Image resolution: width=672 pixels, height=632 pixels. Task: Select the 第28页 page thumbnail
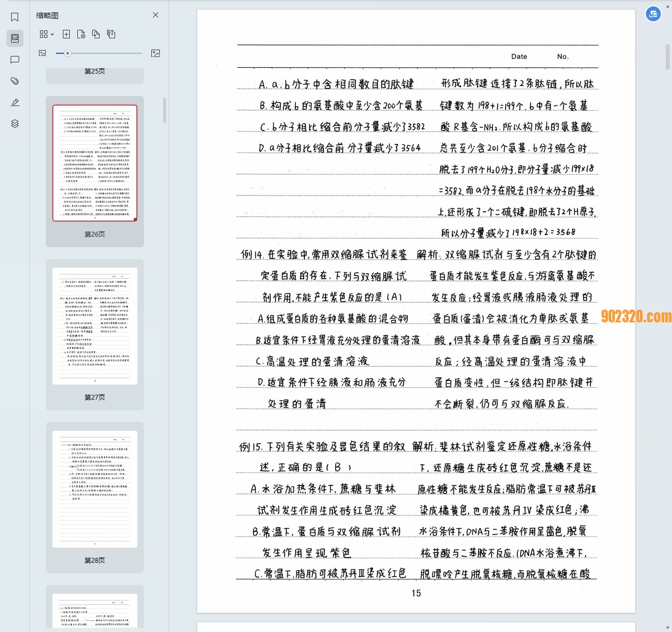95,489
